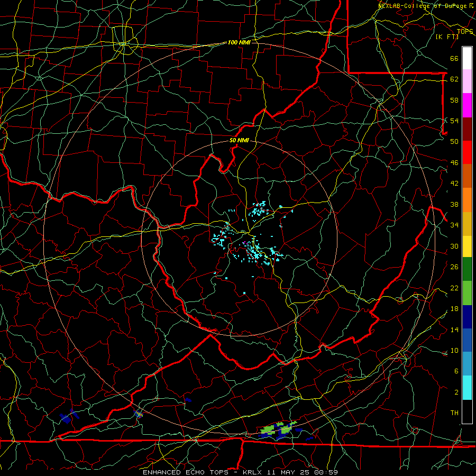This screenshot has height=476, width=476.
Task: Click the legend value "38"
Action: (454, 204)
